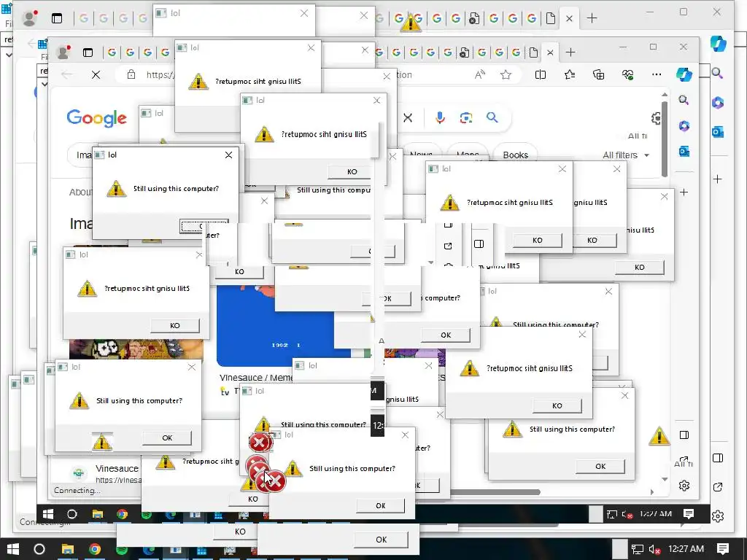
Task: Open Google quick settings gear
Action: [656, 118]
